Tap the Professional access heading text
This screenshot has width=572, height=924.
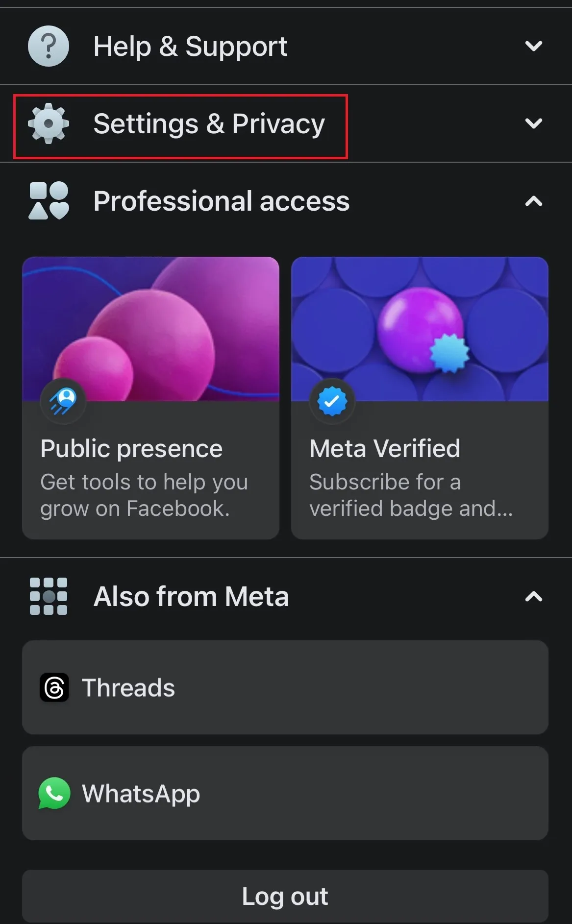[x=222, y=201]
